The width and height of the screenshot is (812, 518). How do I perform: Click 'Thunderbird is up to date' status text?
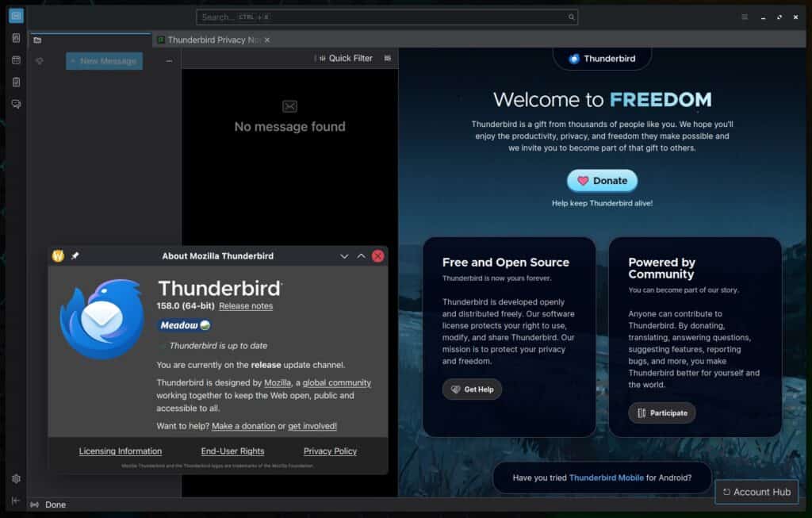[x=218, y=346]
